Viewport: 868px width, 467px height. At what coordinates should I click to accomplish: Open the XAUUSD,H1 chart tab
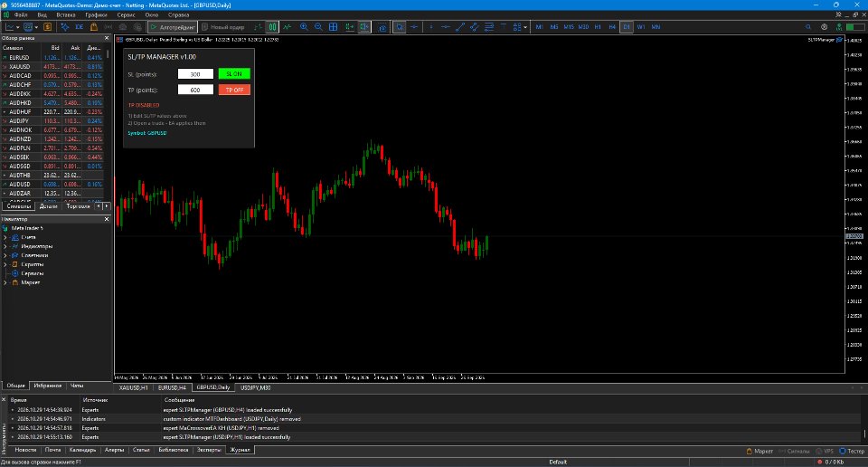coord(134,387)
